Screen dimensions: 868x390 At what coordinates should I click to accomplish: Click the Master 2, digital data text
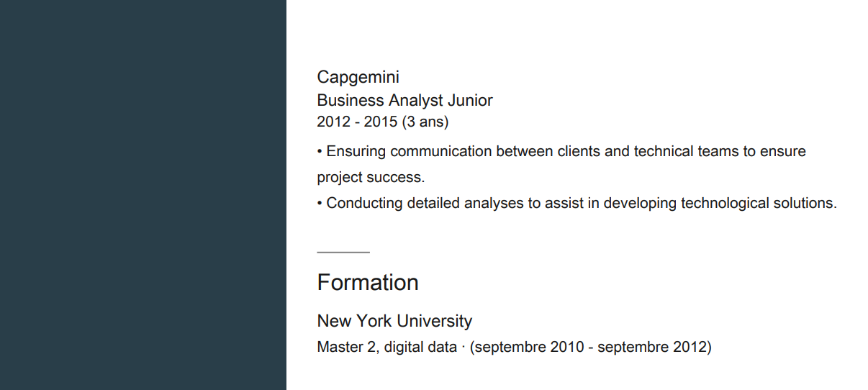tap(387, 347)
